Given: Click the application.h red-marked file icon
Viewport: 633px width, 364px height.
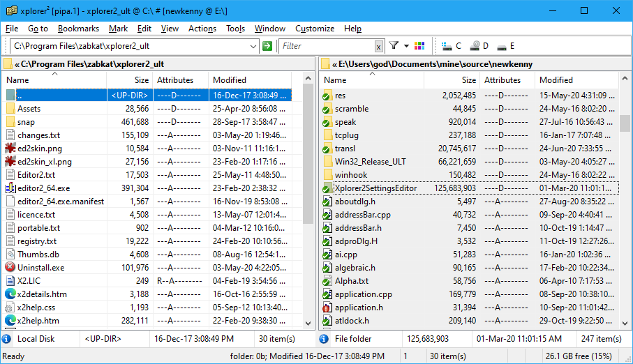Looking at the screenshot, I should tap(327, 308).
